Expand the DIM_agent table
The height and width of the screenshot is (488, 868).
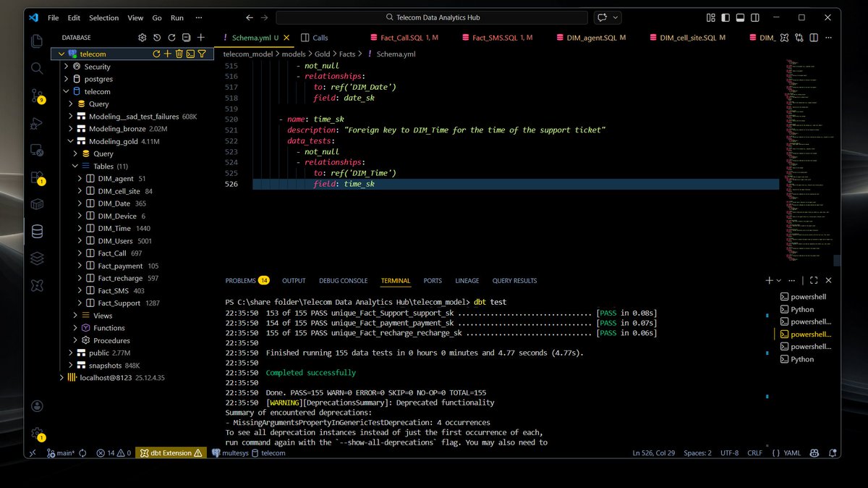point(80,179)
